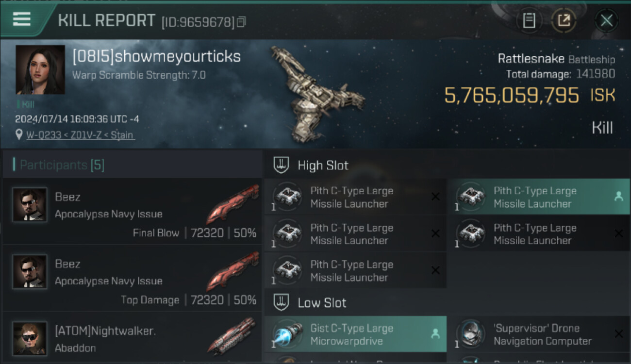Open the Participants [5] tab
The image size is (631, 364).
62,165
